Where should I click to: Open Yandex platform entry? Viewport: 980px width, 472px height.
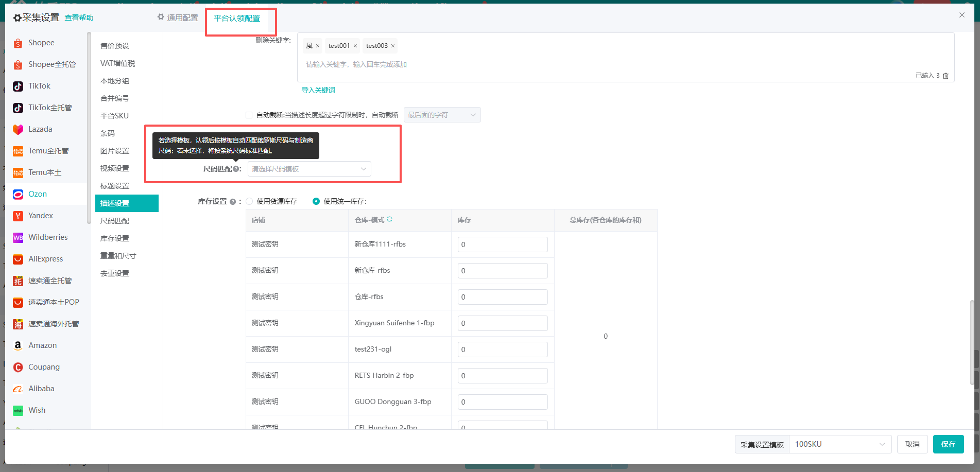pos(41,216)
